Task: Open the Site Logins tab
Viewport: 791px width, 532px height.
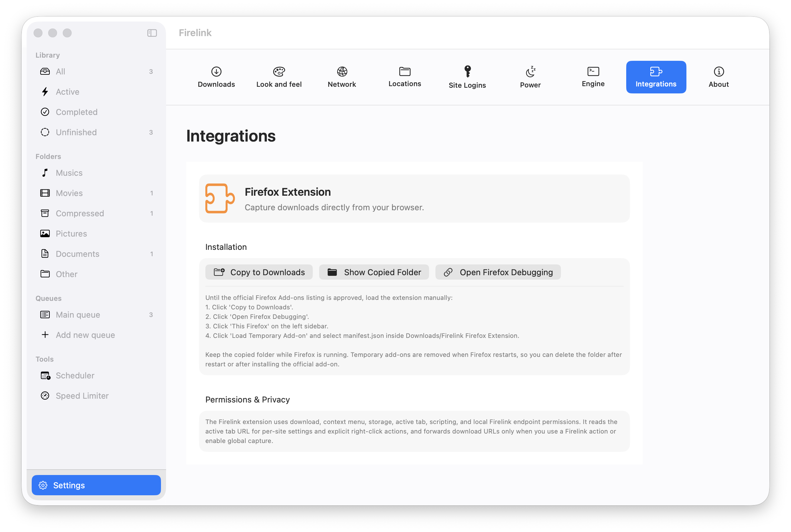Action: (x=467, y=77)
